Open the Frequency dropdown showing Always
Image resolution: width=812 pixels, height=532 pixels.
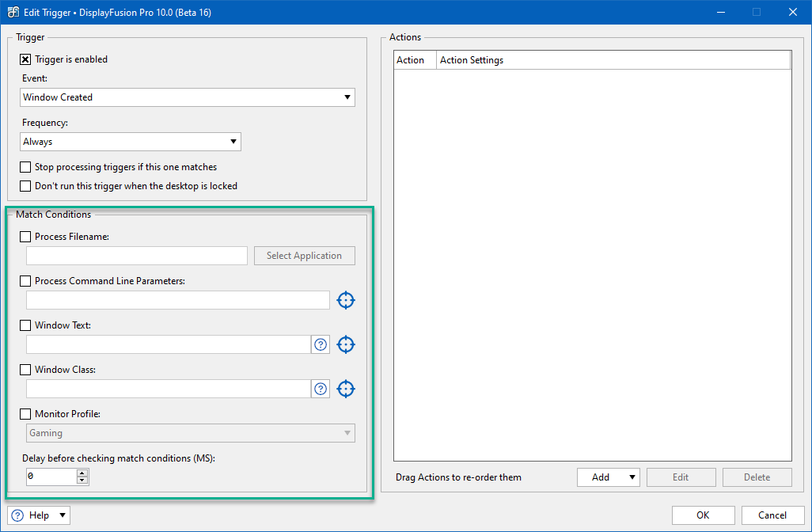[x=131, y=142]
